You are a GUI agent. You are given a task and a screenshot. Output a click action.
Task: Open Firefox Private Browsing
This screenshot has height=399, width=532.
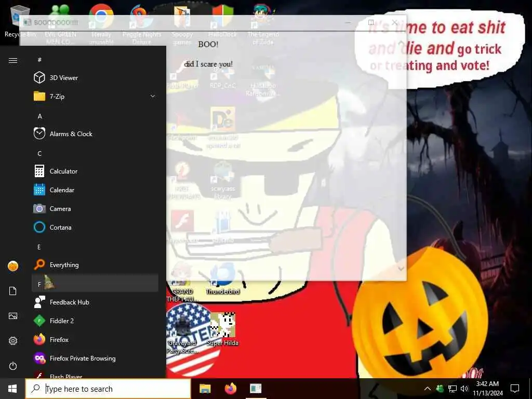(x=95, y=358)
